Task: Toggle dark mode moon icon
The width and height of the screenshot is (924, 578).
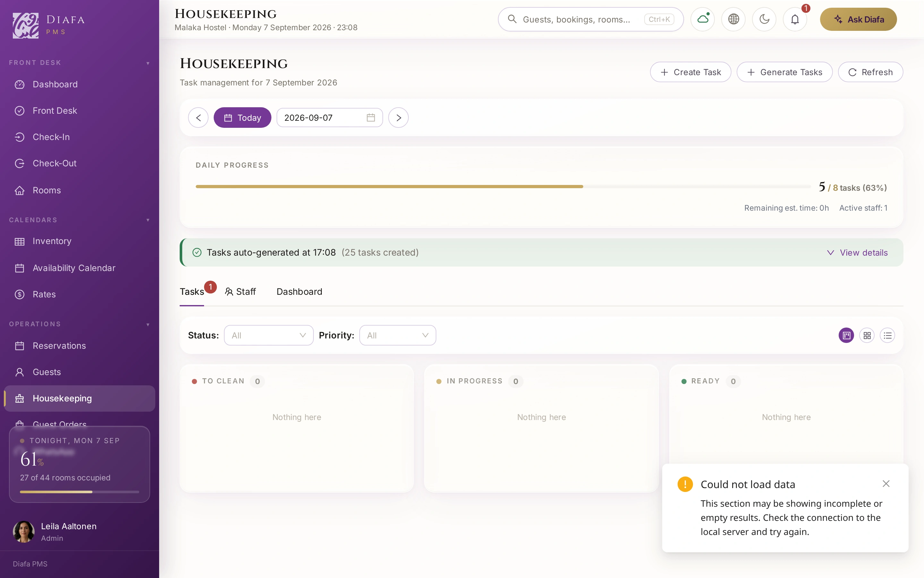Action: pos(764,19)
